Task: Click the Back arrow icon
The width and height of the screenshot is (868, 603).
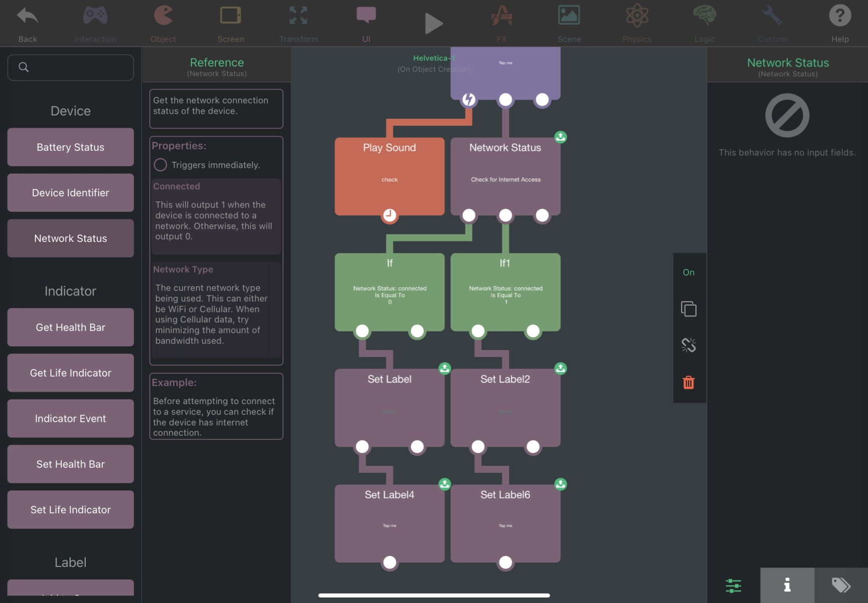Action: pyautogui.click(x=28, y=17)
